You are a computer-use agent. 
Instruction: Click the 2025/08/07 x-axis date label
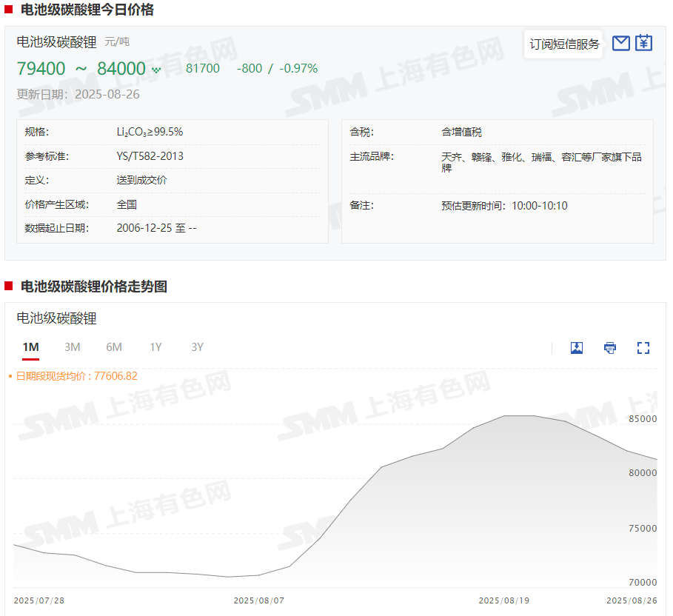pos(258,600)
